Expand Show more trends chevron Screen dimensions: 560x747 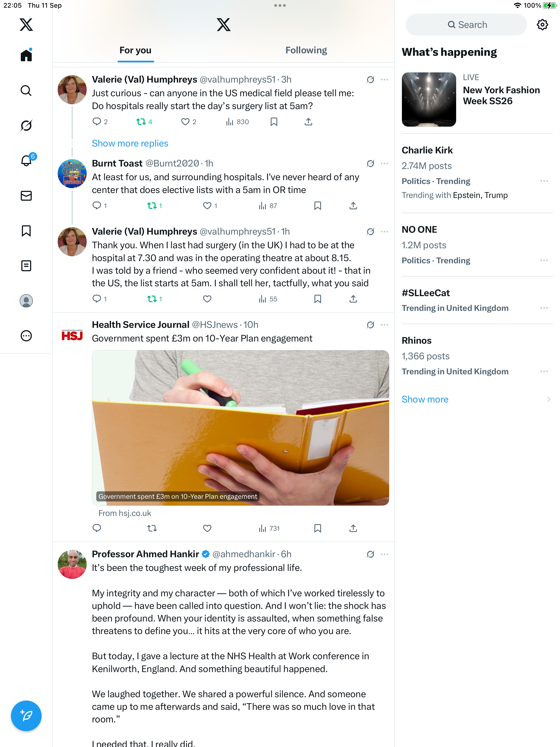[x=548, y=399]
